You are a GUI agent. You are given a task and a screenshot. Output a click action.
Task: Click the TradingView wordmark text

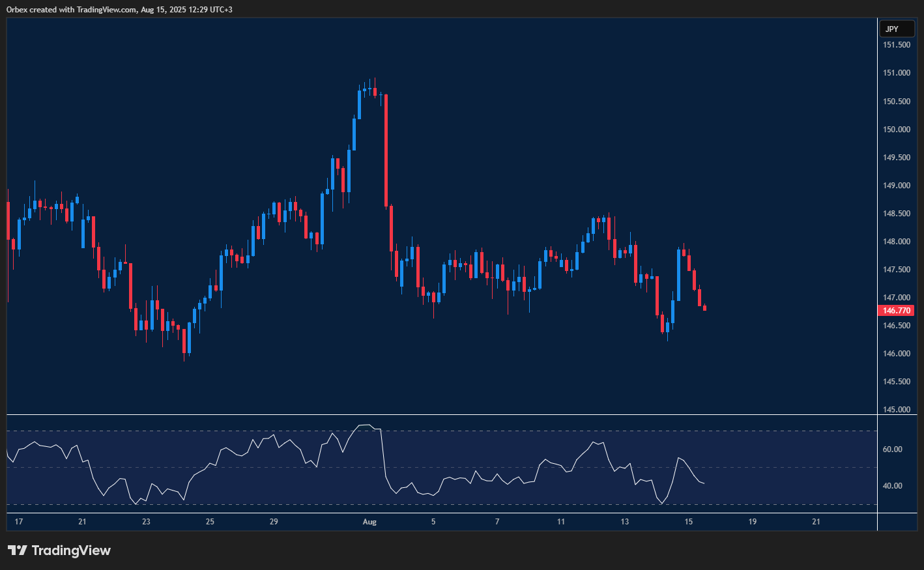(72, 550)
